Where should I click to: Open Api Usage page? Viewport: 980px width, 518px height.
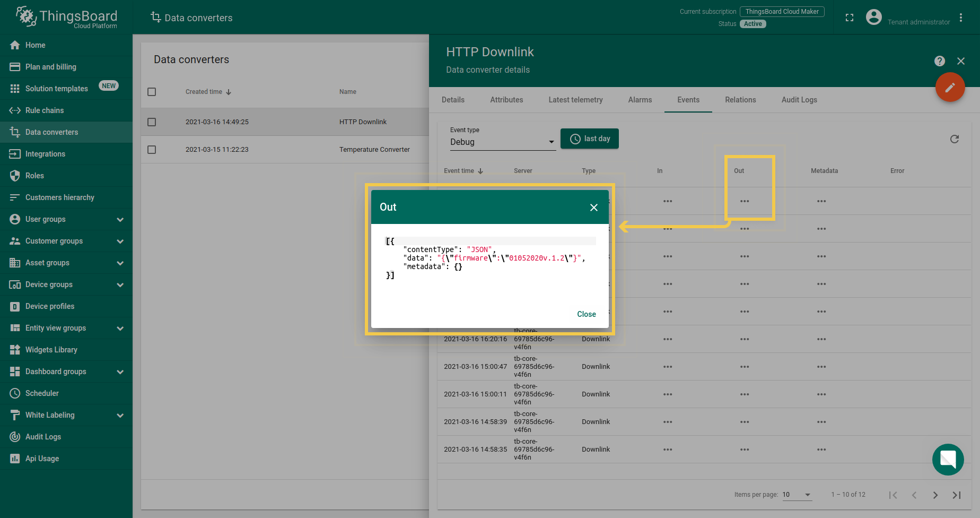point(66,459)
